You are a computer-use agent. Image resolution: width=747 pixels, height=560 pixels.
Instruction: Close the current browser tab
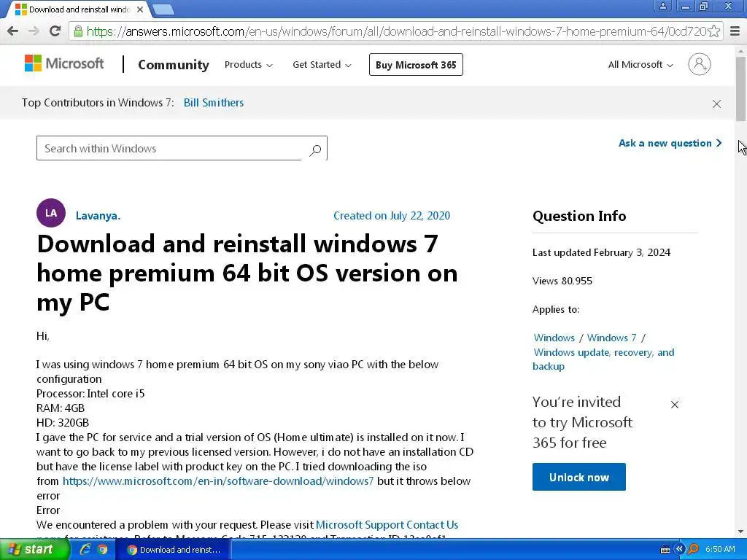coord(140,9)
